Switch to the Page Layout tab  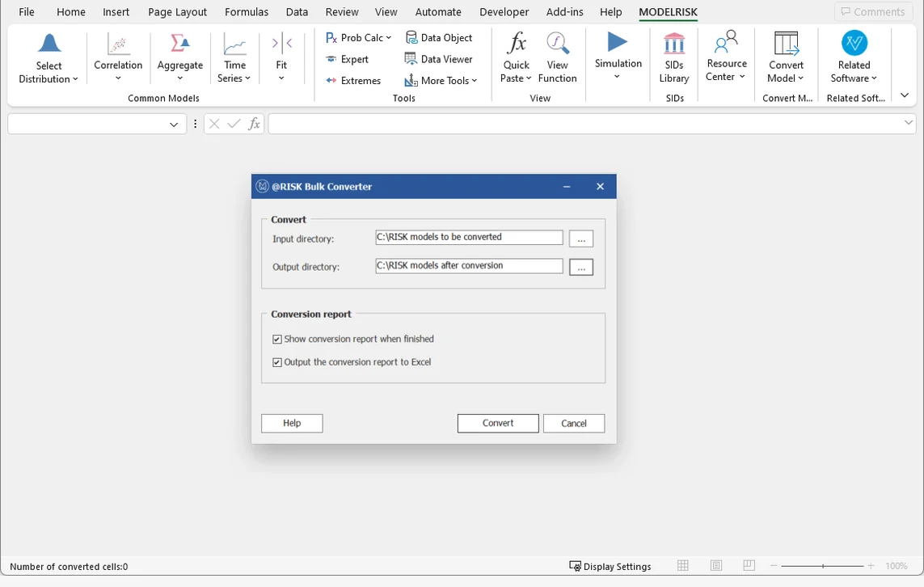177,12
